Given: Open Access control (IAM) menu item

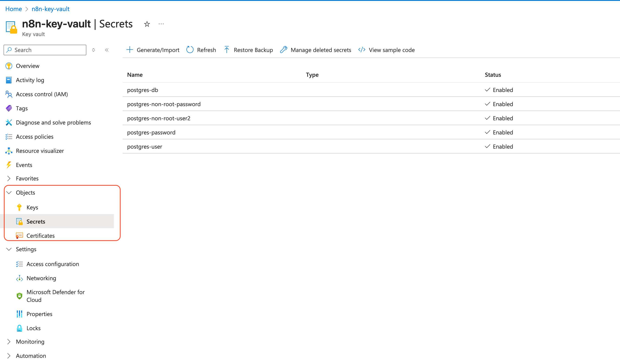Looking at the screenshot, I should (42, 94).
